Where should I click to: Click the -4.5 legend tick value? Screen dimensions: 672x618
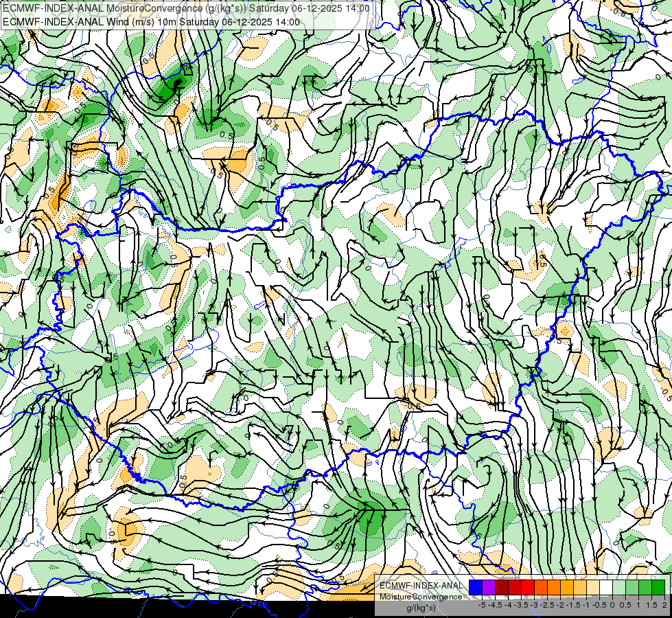pyautogui.click(x=495, y=605)
